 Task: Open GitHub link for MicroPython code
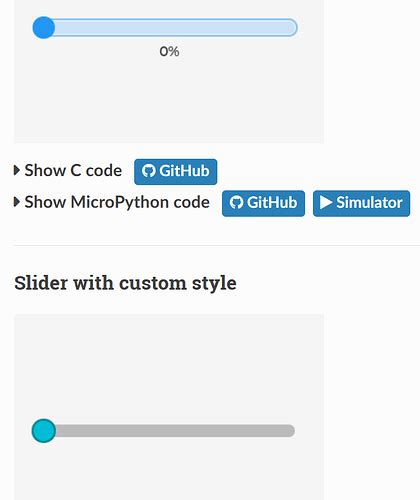263,203
